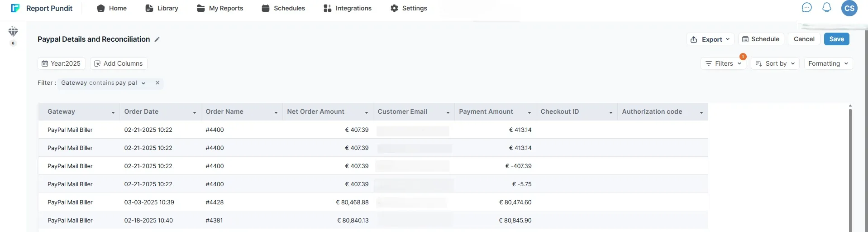
Task: Open the Formatting dropdown
Action: pos(828,63)
